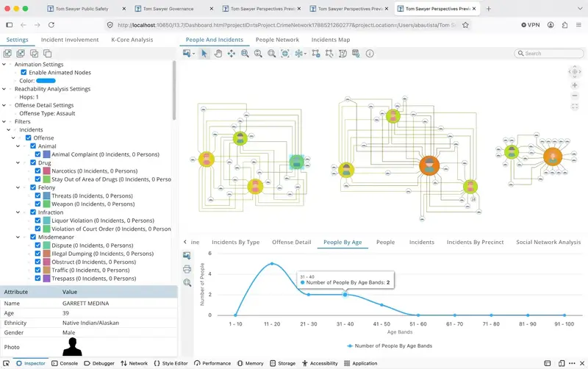Uncheck the Offense filter checkbox
Screen dimensions: 588x369
click(29, 137)
